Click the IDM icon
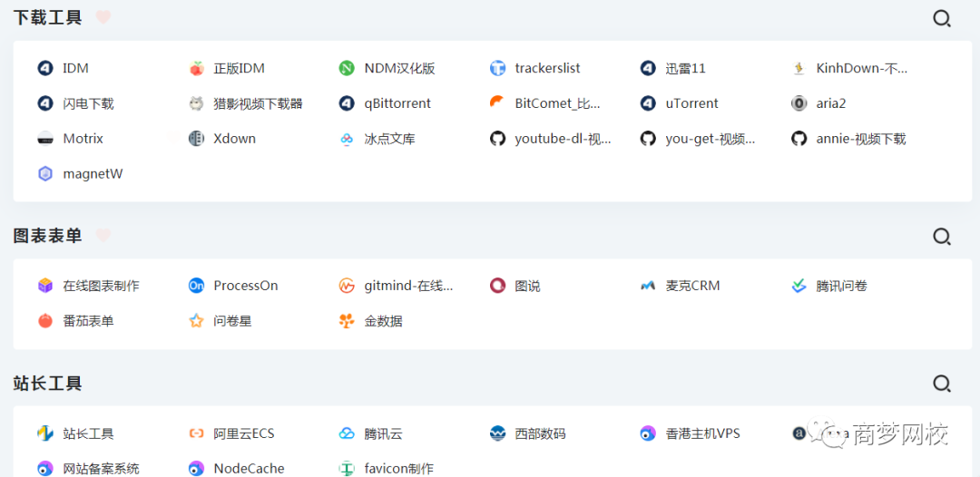This screenshot has width=980, height=477. [x=45, y=68]
